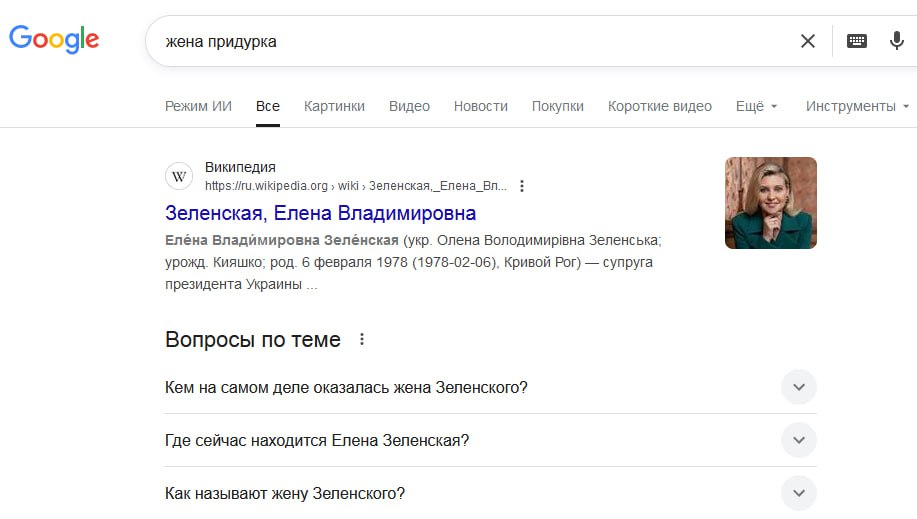Click the result thumbnail photo
The height and width of the screenshot is (519, 917).
pos(770,203)
